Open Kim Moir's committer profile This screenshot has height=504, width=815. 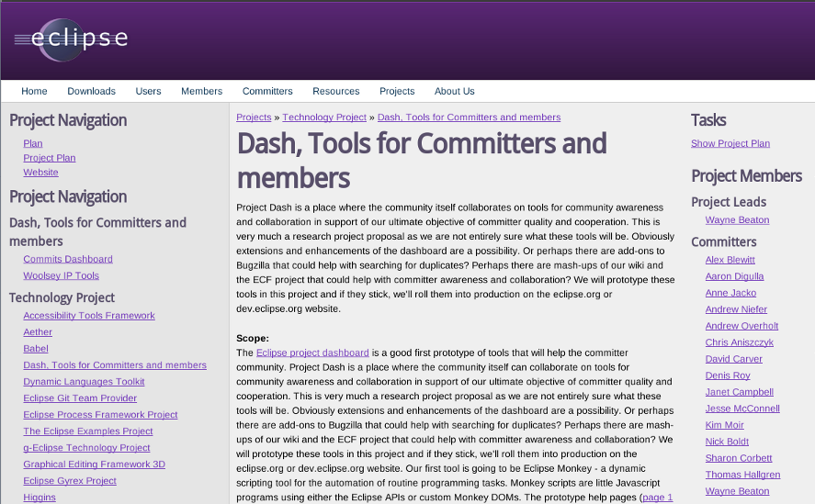pyautogui.click(x=725, y=425)
